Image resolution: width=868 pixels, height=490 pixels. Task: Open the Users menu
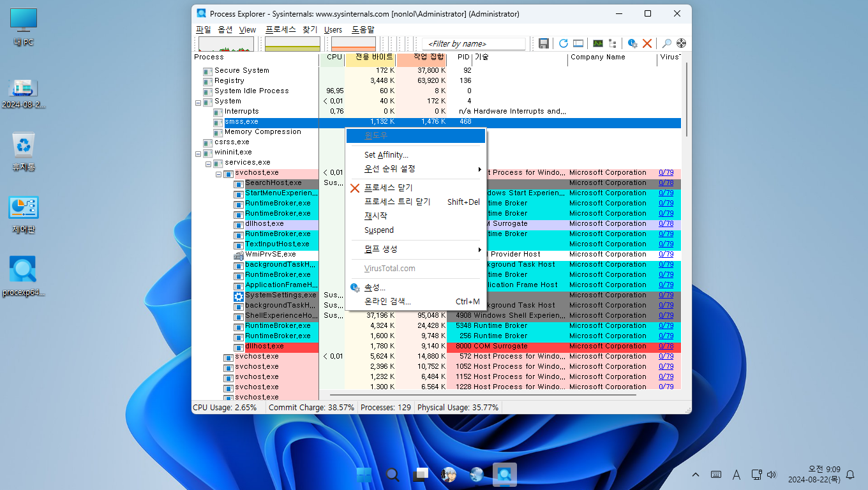[x=333, y=29]
